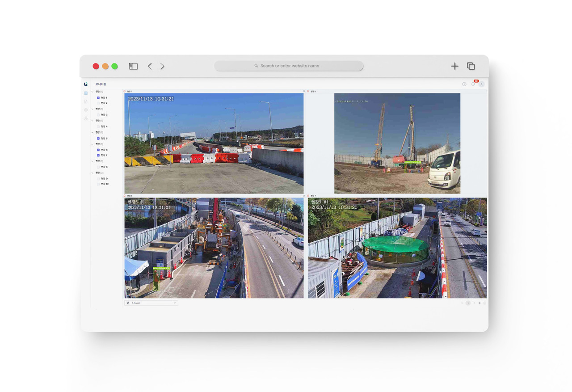This screenshot has height=392, width=572.
Task: Click the document report icon in sidebar
Action: 86,101
